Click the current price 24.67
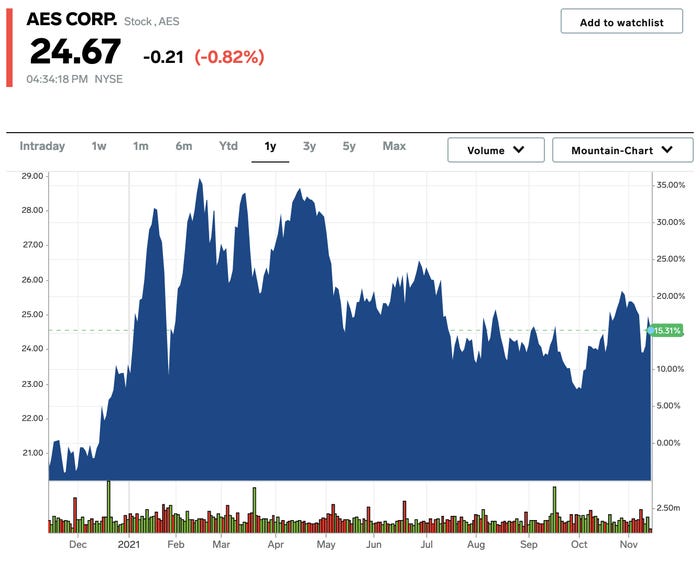Image resolution: width=700 pixels, height=562 pixels. [x=75, y=51]
